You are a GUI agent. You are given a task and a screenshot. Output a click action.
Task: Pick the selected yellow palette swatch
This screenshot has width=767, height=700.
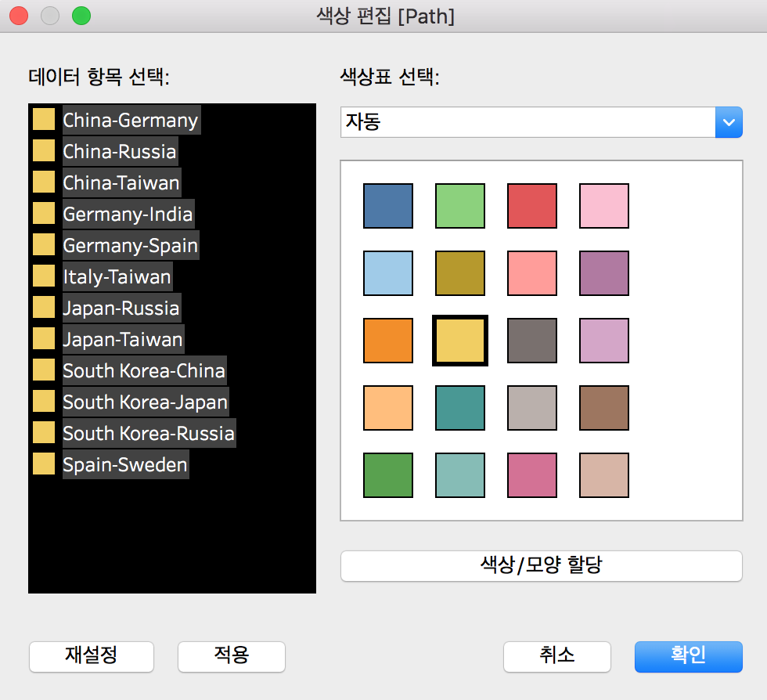460,340
